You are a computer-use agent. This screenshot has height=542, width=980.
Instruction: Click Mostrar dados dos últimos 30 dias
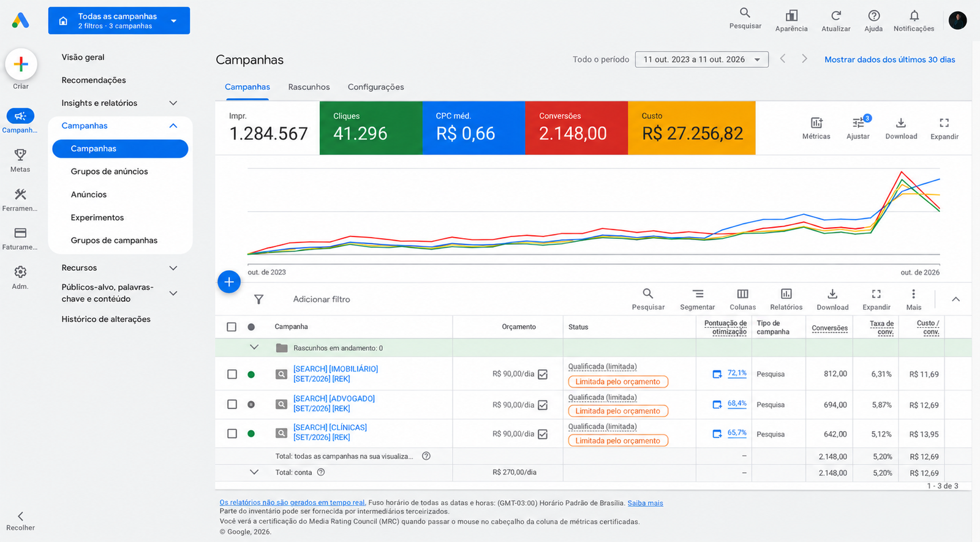coord(890,59)
